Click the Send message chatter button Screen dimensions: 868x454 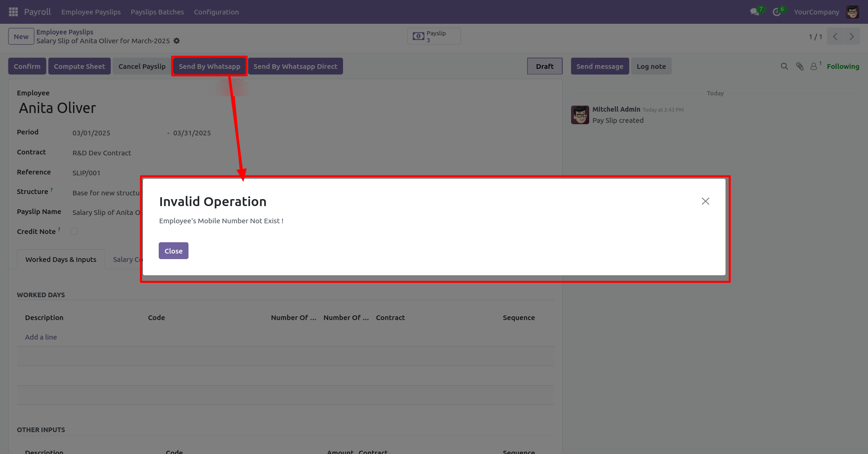(600, 66)
